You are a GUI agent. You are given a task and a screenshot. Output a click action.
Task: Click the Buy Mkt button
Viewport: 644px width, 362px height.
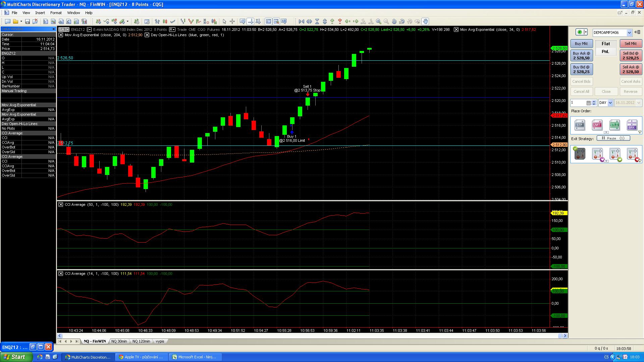coord(581,44)
